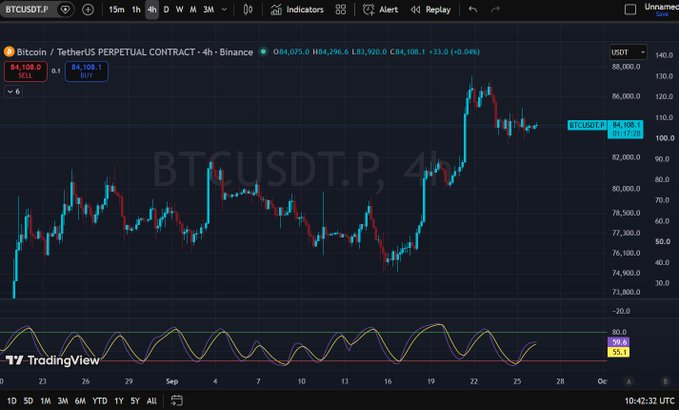Expand the timeframe interval dropdown chevron
Screen dimensions: 679x410
point(224,10)
